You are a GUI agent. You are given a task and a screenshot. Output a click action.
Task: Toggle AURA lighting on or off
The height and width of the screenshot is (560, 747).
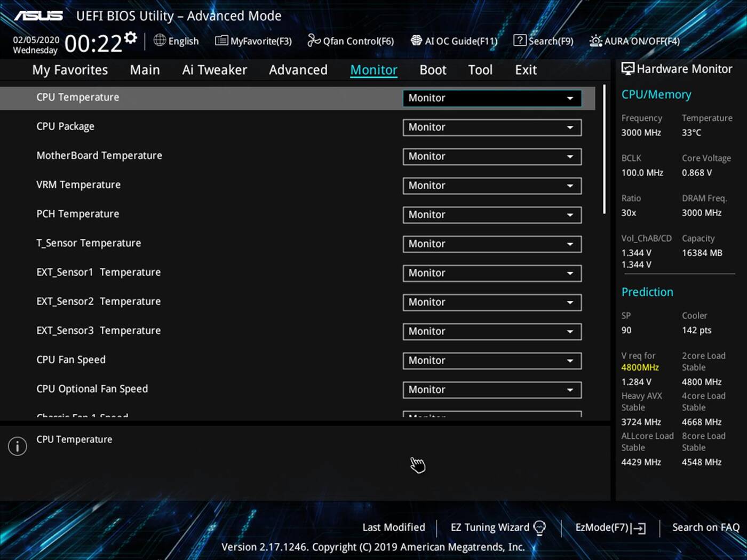(x=634, y=41)
